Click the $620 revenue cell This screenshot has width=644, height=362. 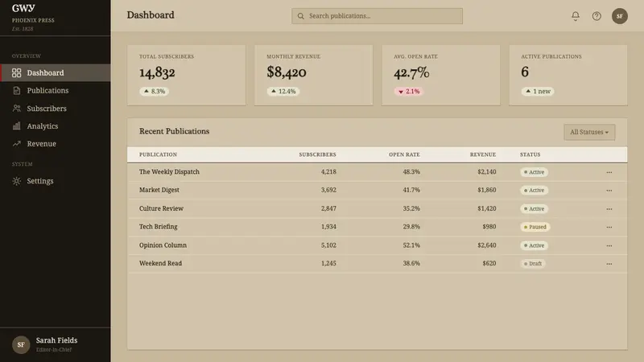[489, 264]
